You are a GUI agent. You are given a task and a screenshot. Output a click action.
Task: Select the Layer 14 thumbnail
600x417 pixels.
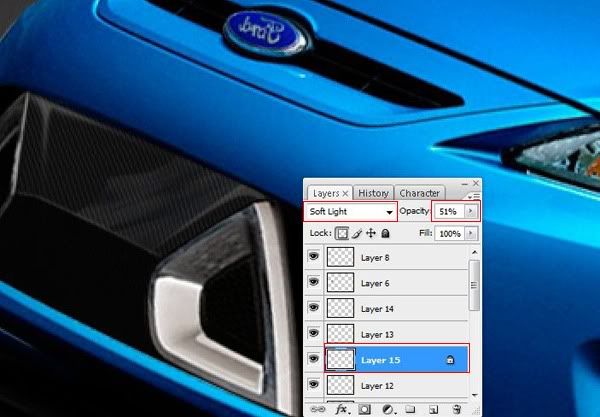pyautogui.click(x=340, y=308)
